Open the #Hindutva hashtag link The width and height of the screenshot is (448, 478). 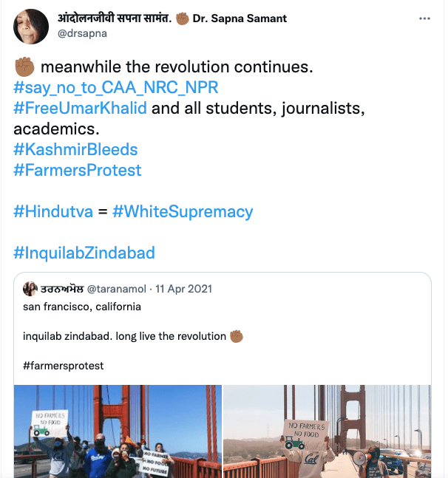[53, 212]
